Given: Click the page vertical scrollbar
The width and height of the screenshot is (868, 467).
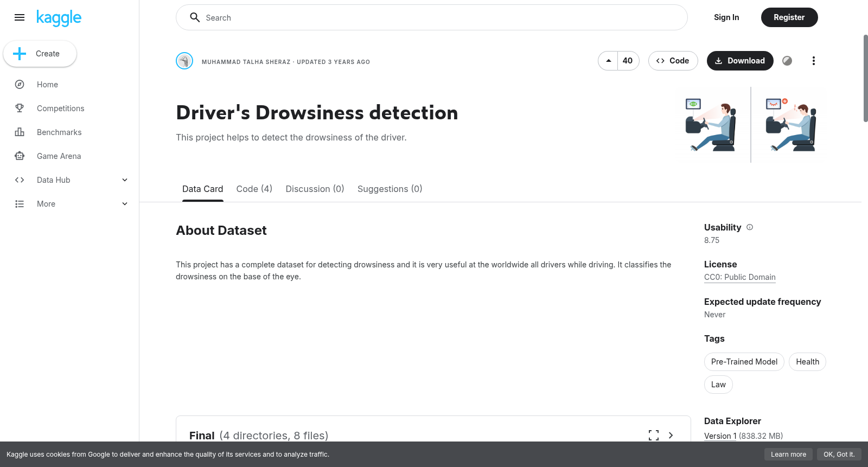Looking at the screenshot, I should click(865, 79).
